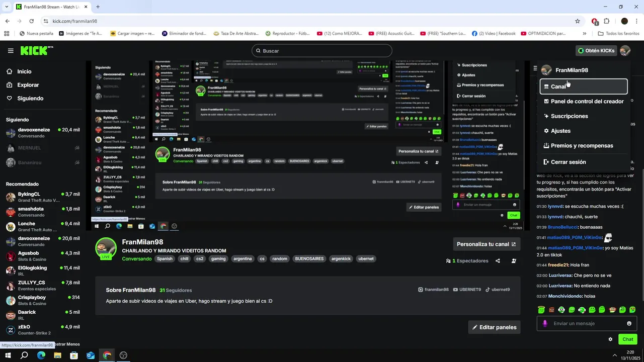Viewport: 644px width, 362px height.
Task: Click the BUENOSAIRES tag under stream title
Action: coord(309,259)
